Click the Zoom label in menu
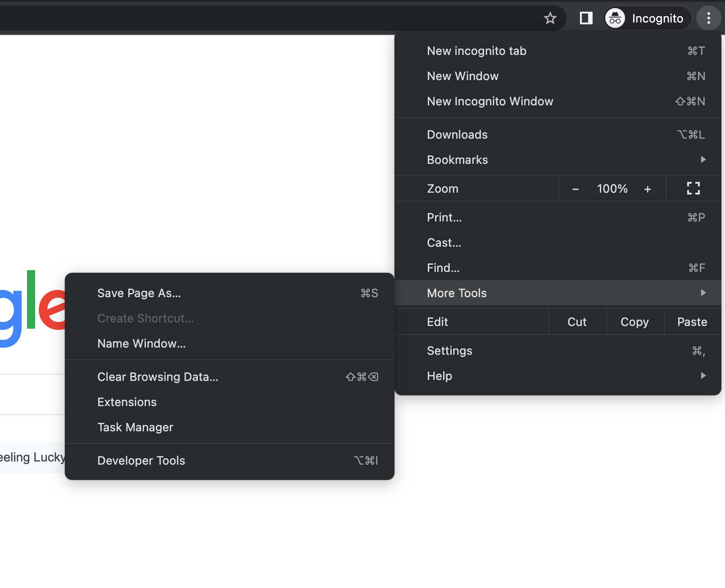 (x=443, y=189)
